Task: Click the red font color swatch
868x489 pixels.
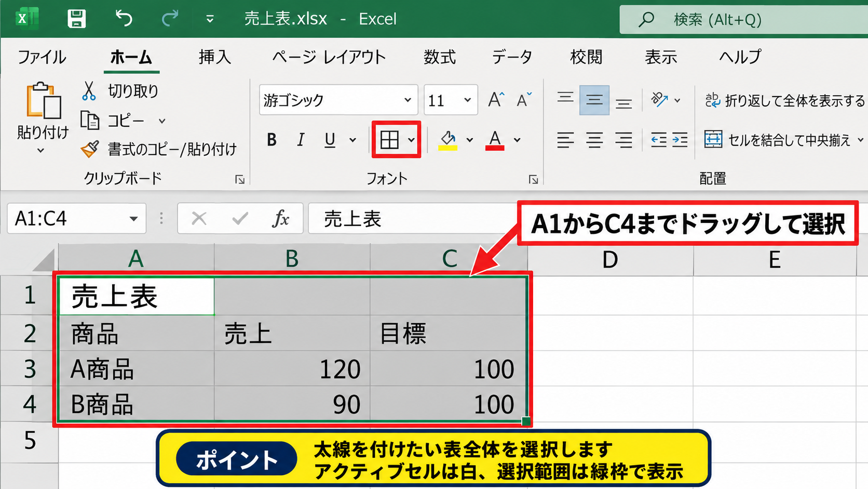Action: pos(495,140)
